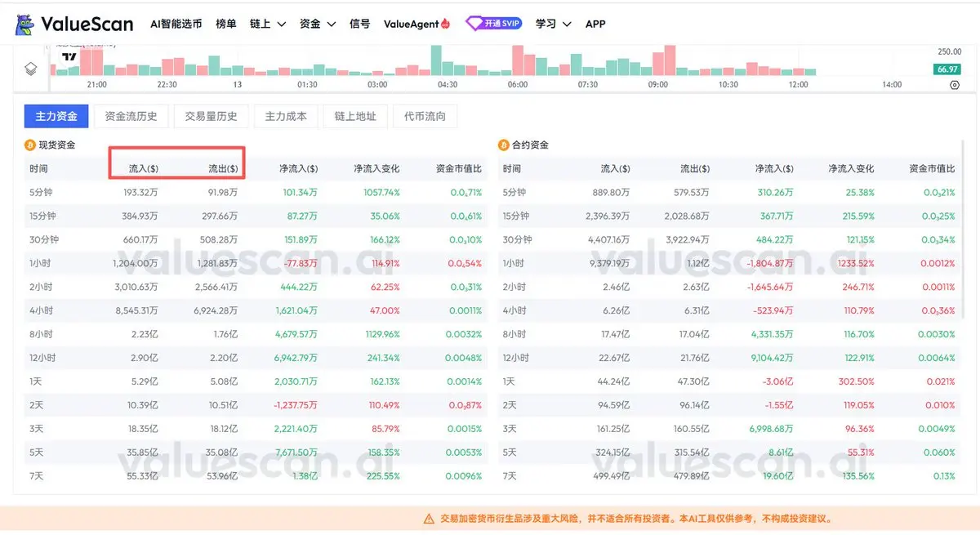Click the 1.38亿 seven-day net inflow
980x535 pixels.
click(305, 477)
